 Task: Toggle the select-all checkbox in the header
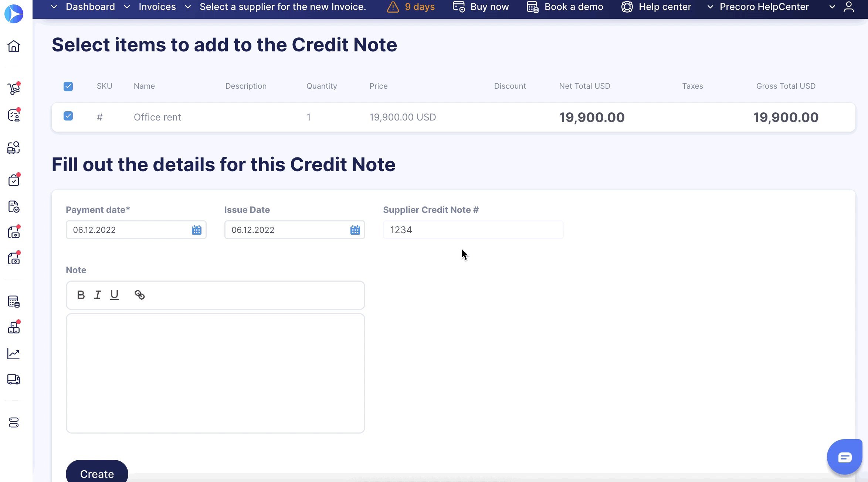click(68, 86)
